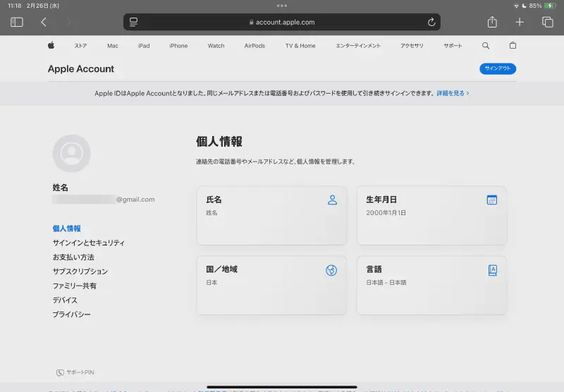564x392 pixels.
Task: Go back using Safari back arrow
Action: point(44,22)
